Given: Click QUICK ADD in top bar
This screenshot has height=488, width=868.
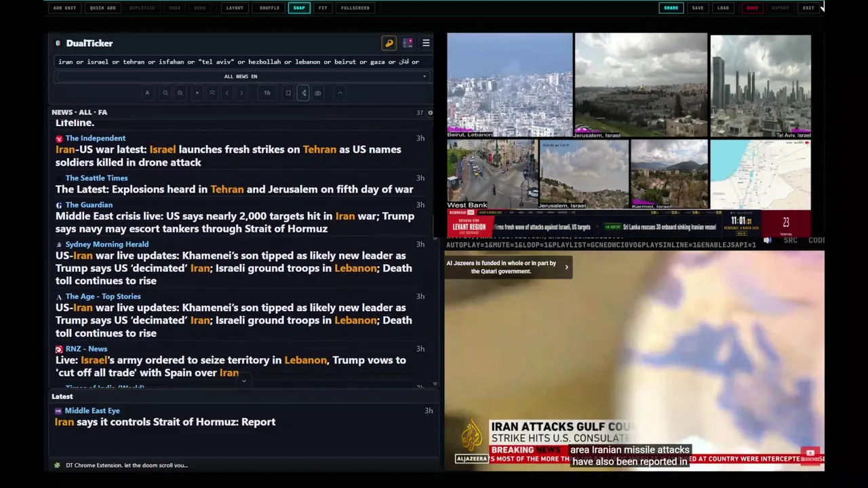Looking at the screenshot, I should click(x=103, y=7).
